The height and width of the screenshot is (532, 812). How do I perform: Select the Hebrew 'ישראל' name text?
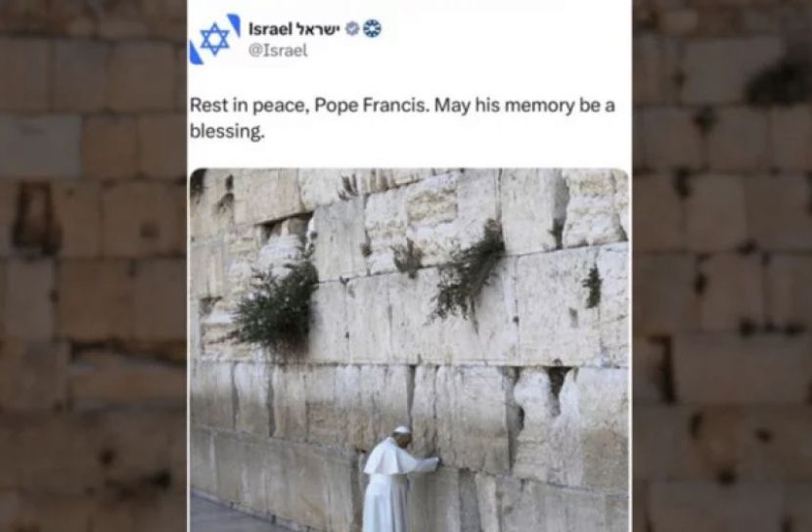318,29
